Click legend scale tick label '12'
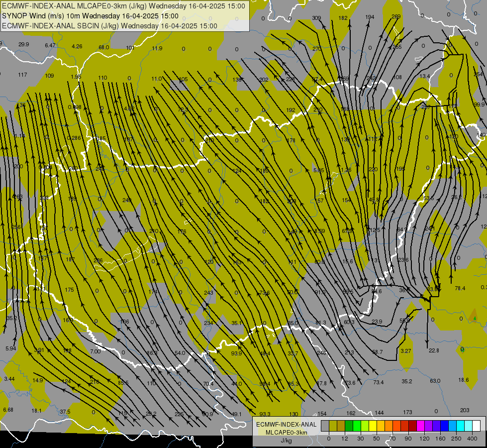 tap(345, 439)
